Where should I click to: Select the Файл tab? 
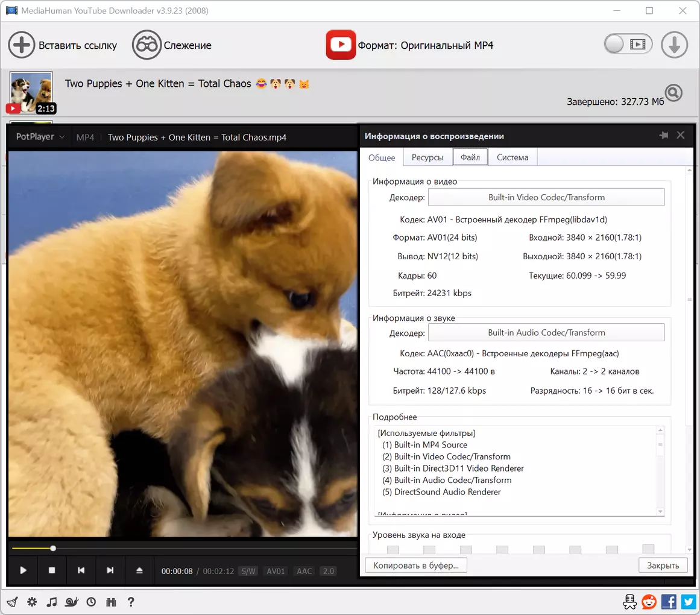tap(470, 157)
